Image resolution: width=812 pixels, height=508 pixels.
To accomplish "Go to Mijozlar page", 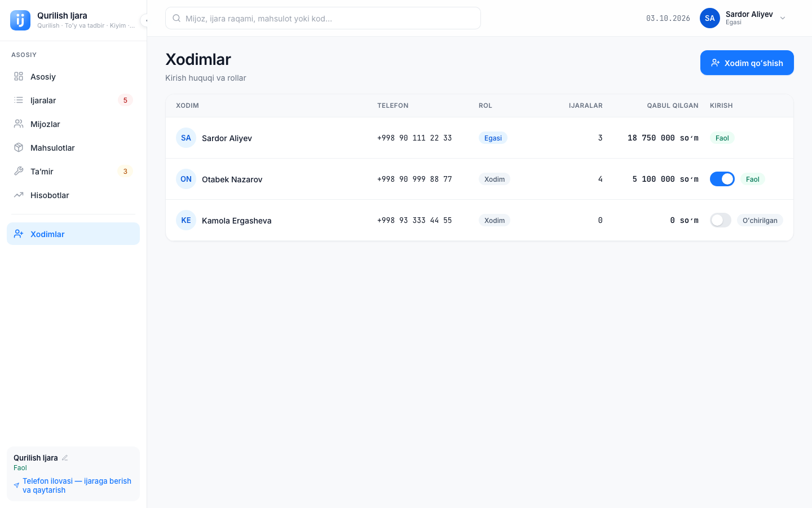I will pos(73,124).
